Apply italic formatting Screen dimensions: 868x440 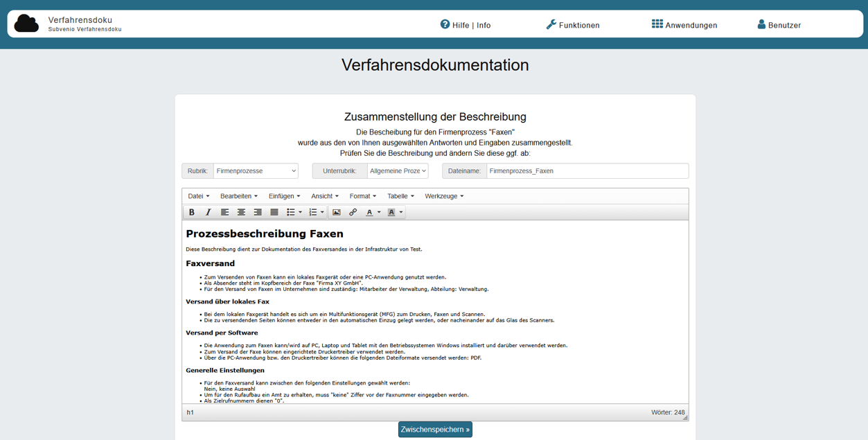(208, 212)
